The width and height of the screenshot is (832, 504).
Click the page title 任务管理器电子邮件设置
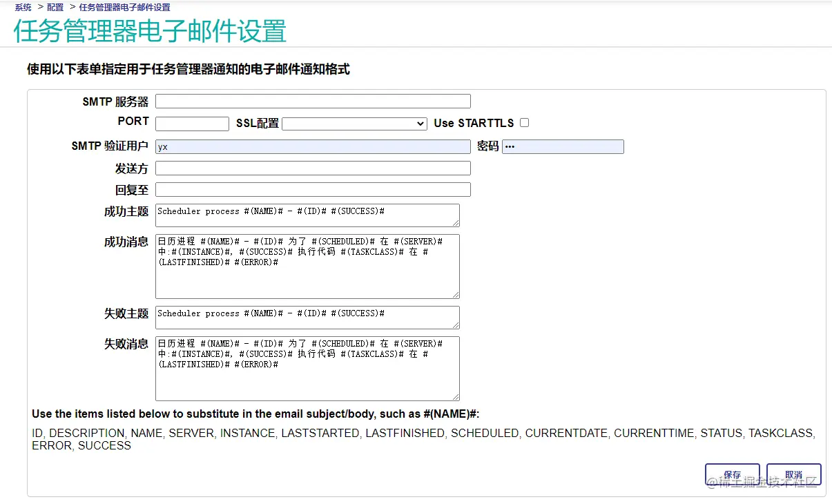(x=150, y=31)
